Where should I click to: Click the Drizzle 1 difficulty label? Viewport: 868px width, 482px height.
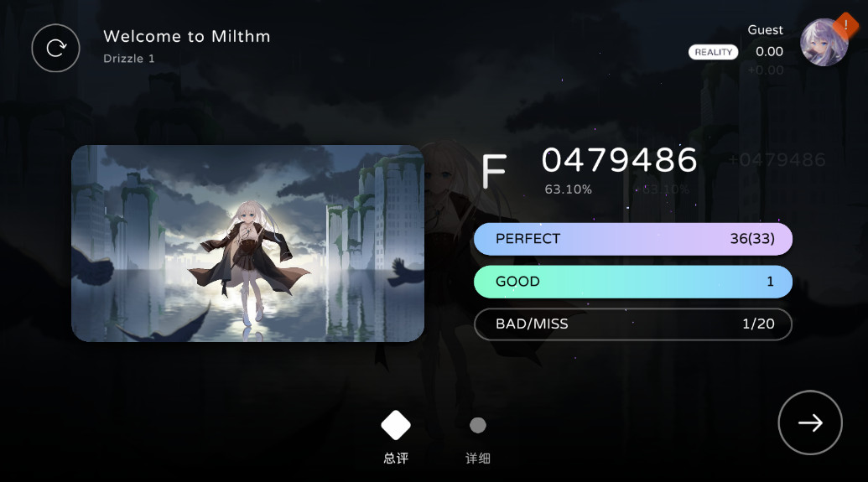[x=128, y=59]
